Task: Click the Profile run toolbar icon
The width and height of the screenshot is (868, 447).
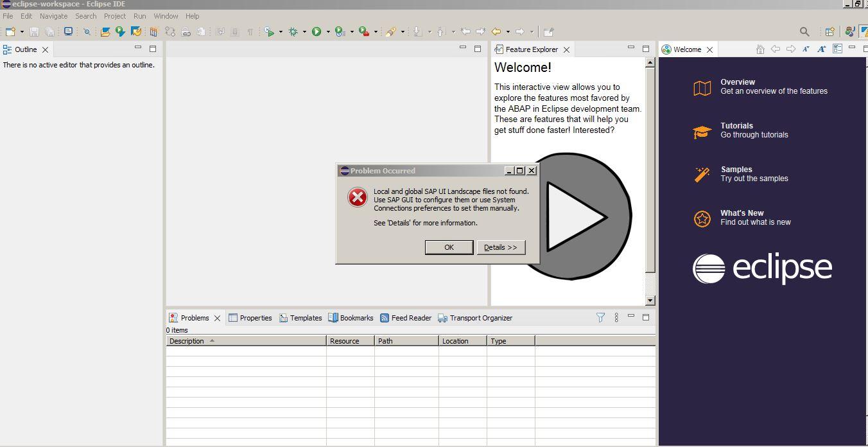Action: tap(269, 31)
